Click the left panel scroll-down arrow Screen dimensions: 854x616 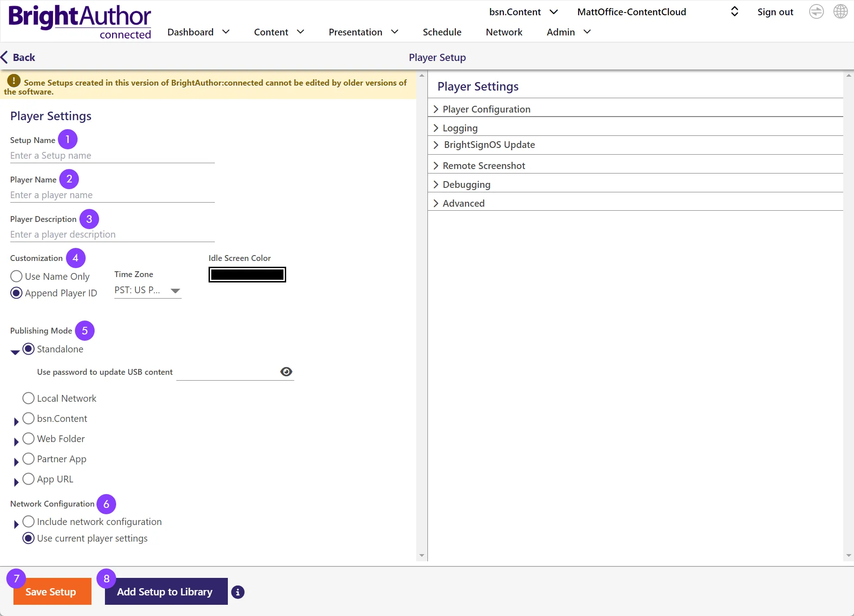(422, 555)
